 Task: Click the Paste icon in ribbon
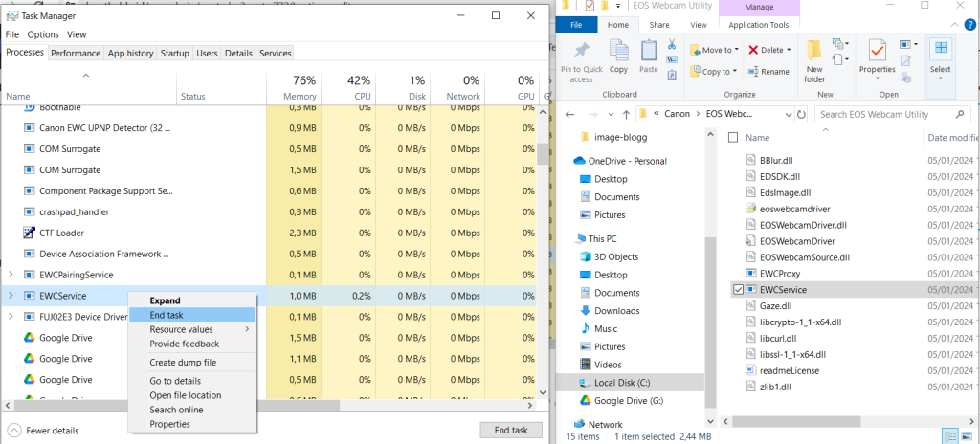coord(649,50)
